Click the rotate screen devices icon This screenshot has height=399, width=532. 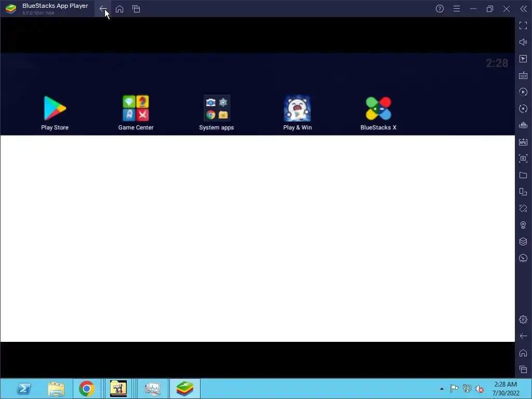tap(523, 192)
